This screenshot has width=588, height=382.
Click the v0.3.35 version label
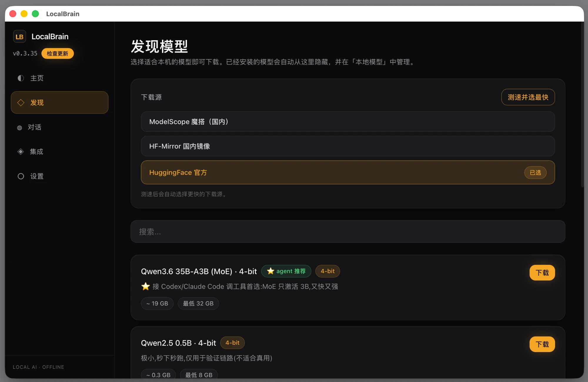click(x=25, y=53)
